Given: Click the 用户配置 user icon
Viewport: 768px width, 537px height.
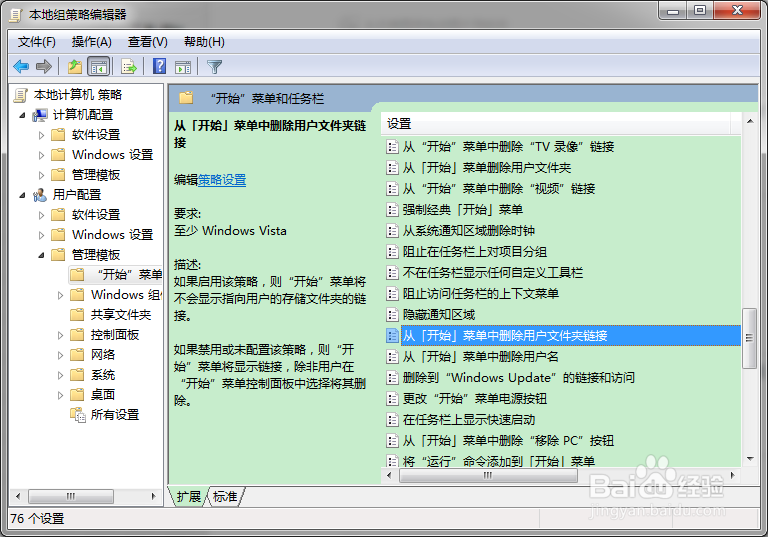Looking at the screenshot, I should 40,195.
